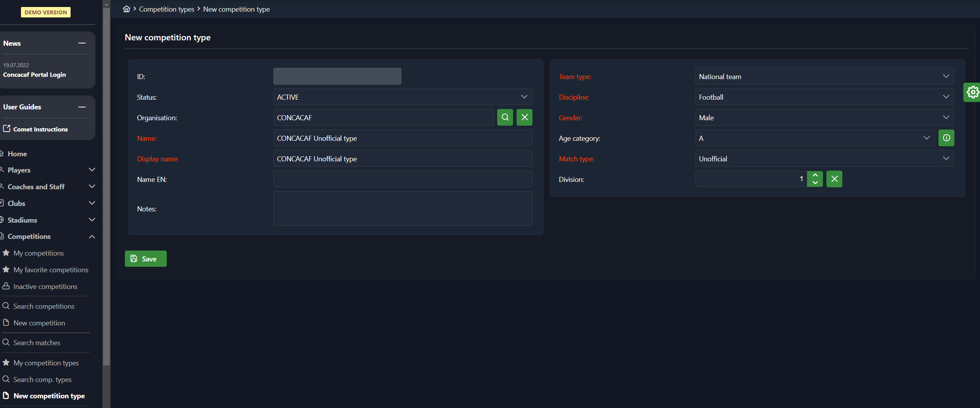The width and height of the screenshot is (980, 408).
Task: Open Competition types breadcrumb link
Action: [166, 9]
